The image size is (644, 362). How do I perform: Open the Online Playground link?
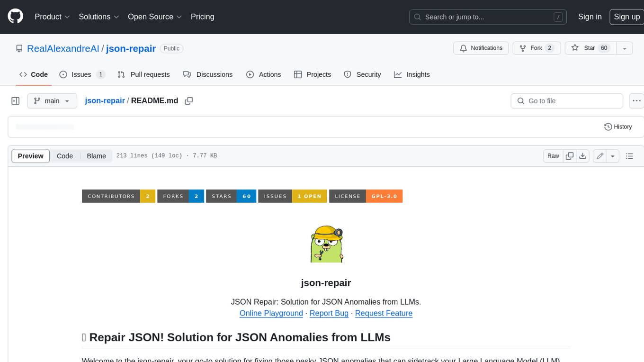pos(271,313)
